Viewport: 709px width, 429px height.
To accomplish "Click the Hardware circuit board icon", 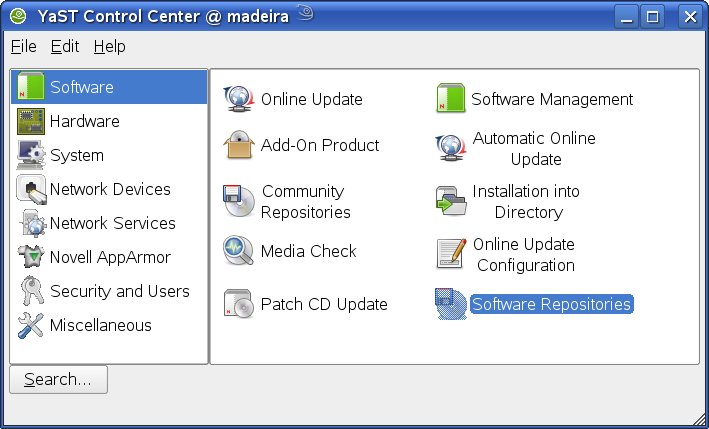I will pos(31,121).
